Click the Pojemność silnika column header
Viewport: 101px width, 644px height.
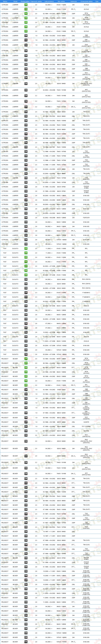(36, 1)
